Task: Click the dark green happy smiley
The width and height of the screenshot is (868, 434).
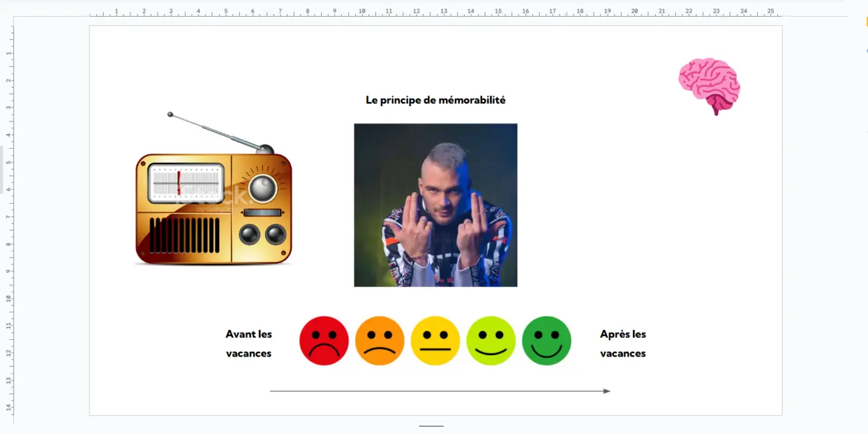Action: pyautogui.click(x=546, y=341)
